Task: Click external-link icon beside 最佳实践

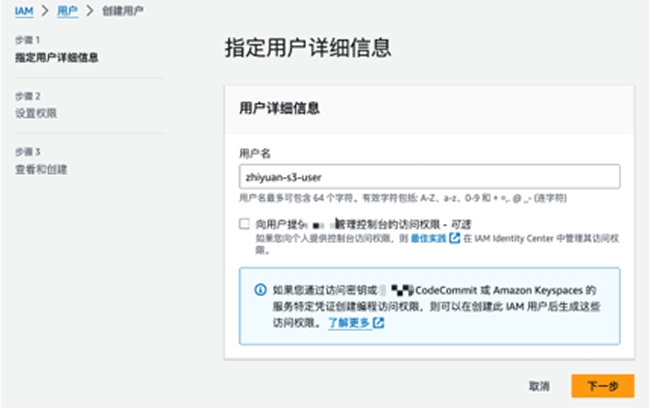Action: [x=455, y=238]
